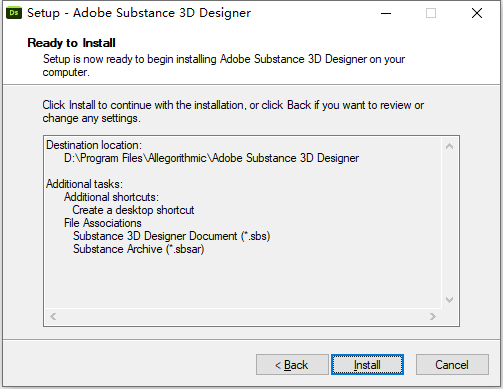Click the 'Additional shortcuts:' line

[111, 197]
